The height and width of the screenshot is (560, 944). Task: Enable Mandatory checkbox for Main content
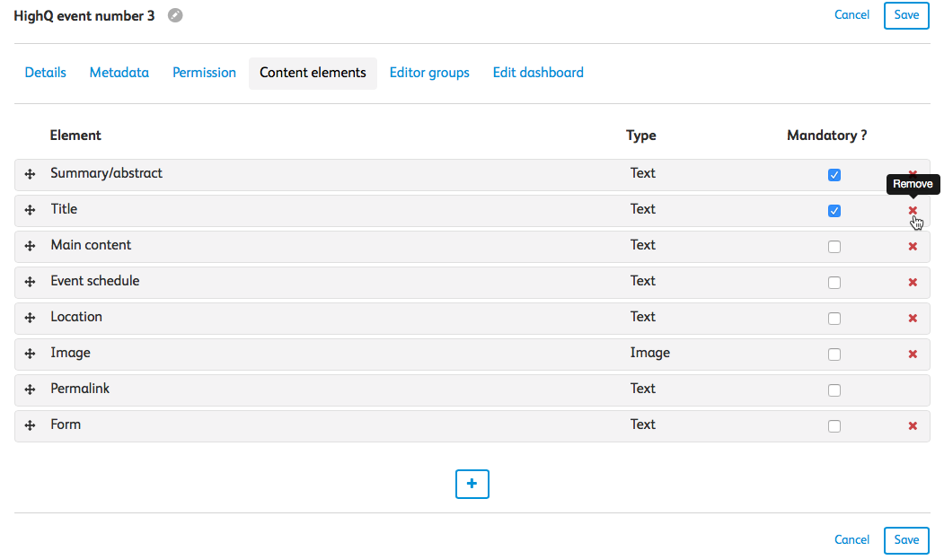tap(834, 247)
